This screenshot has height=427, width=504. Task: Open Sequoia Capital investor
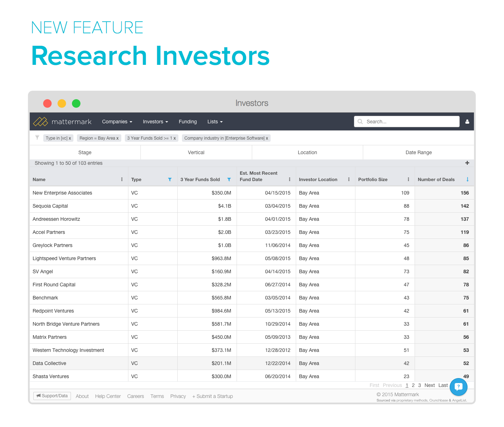coord(50,206)
